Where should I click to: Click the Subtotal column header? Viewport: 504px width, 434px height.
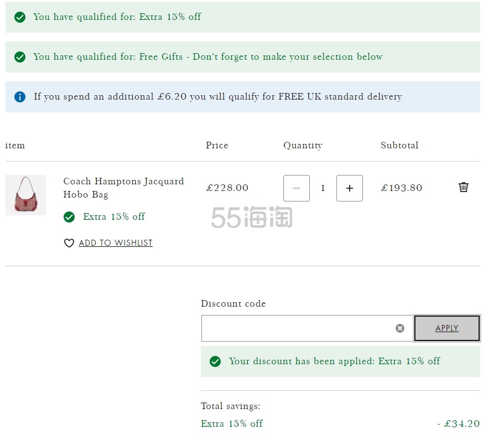pos(399,145)
